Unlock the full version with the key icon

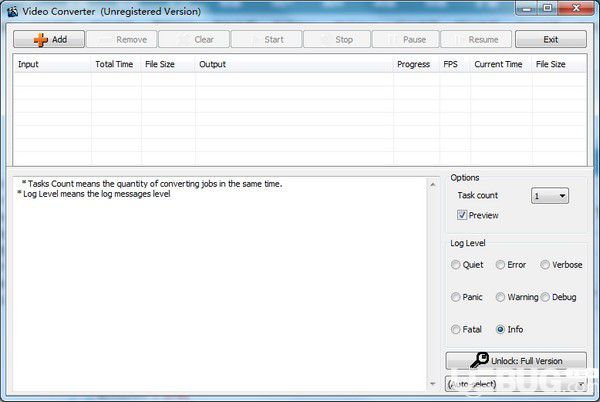click(x=516, y=361)
